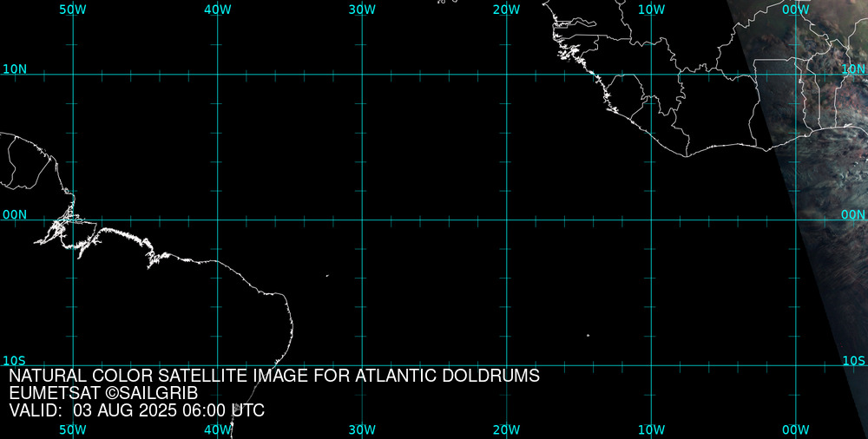The height and width of the screenshot is (439, 868).
Task: Click the 10S latitude label on the left side
Action: pyautogui.click(x=14, y=361)
